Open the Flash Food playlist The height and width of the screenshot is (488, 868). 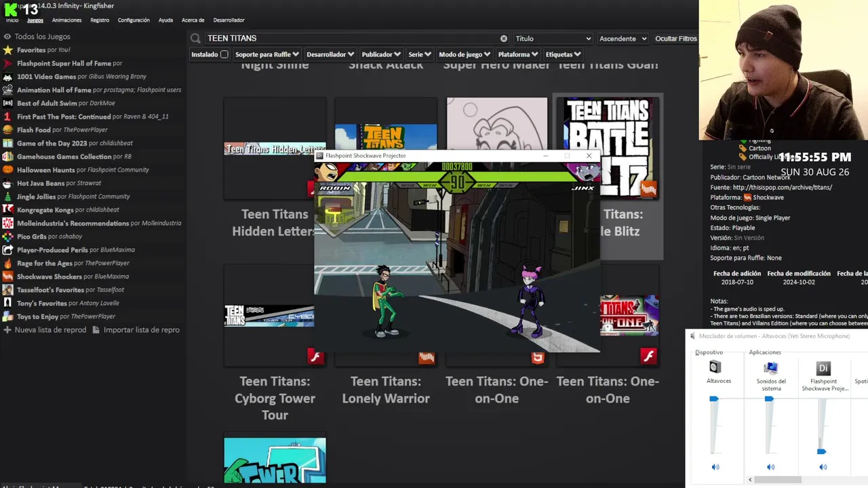coord(62,130)
